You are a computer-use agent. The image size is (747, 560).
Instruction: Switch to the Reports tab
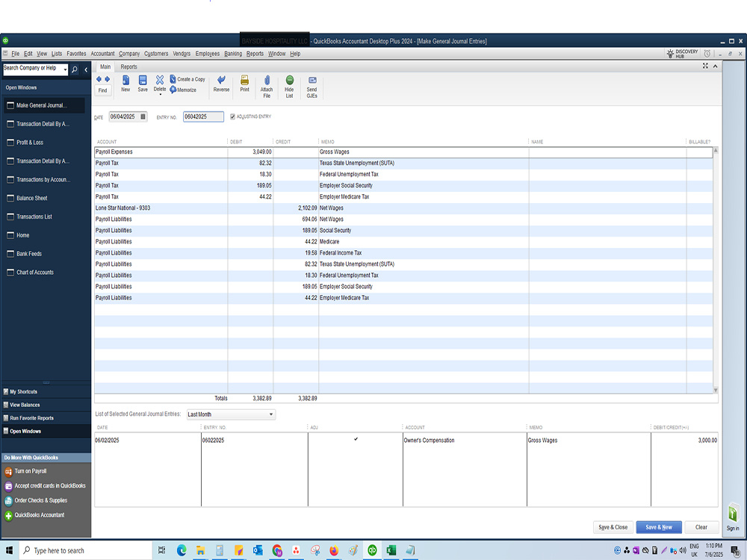(x=128, y=66)
